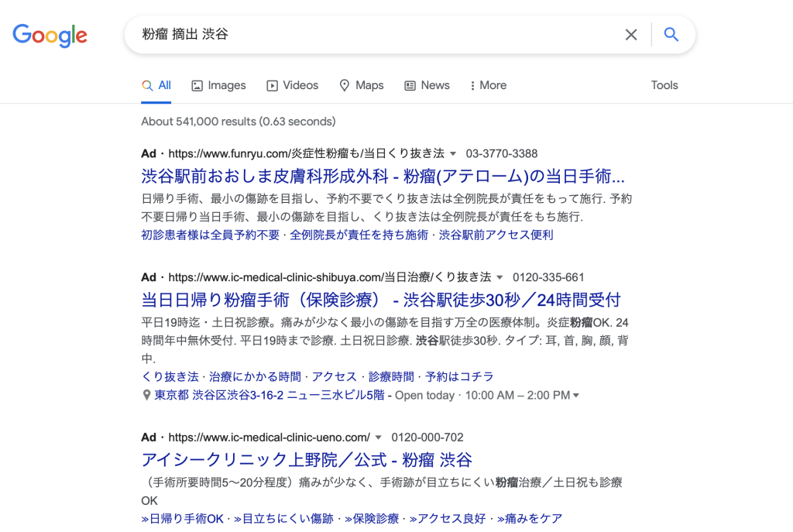Clear the search box with the X icon
Viewport: 793px width, 532px height.
pos(630,34)
